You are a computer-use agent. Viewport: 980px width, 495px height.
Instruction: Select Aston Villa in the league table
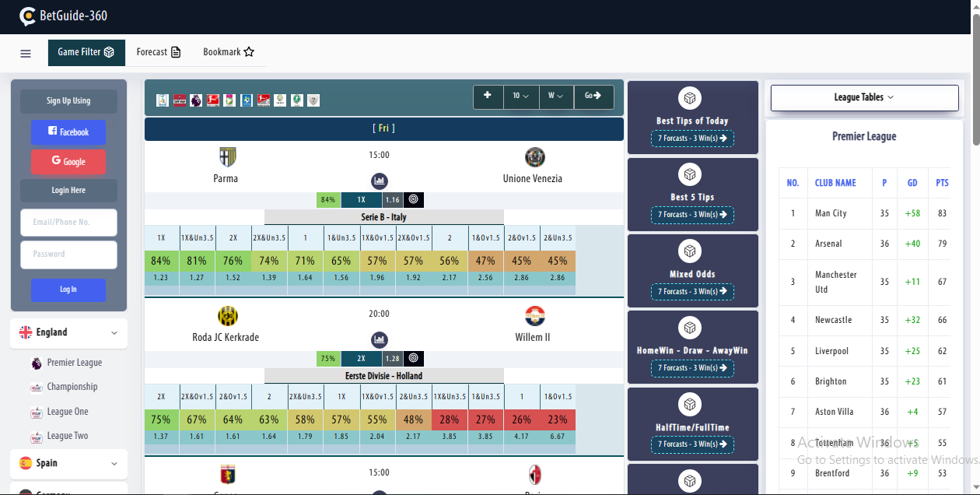click(x=834, y=412)
